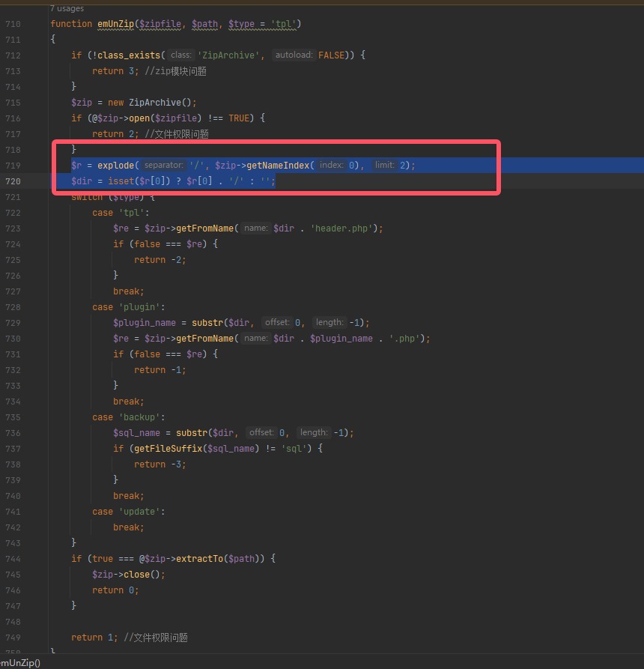Click the emUnZip() breadcrumb at the bottom

(x=20, y=662)
